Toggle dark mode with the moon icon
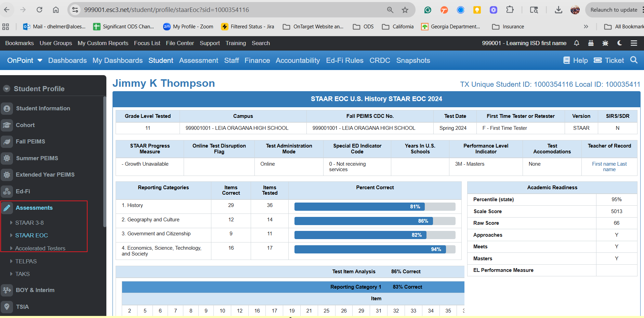The image size is (644, 318). [620, 43]
